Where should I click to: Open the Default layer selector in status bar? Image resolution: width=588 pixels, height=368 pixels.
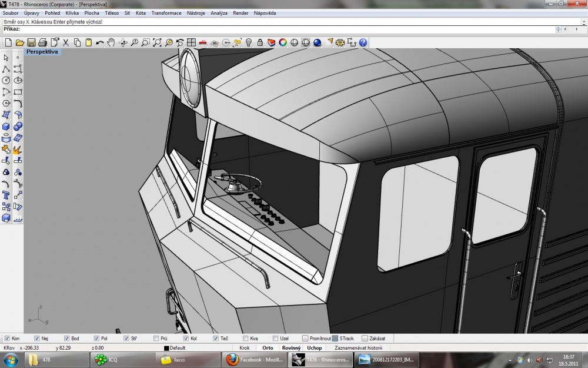click(x=175, y=348)
